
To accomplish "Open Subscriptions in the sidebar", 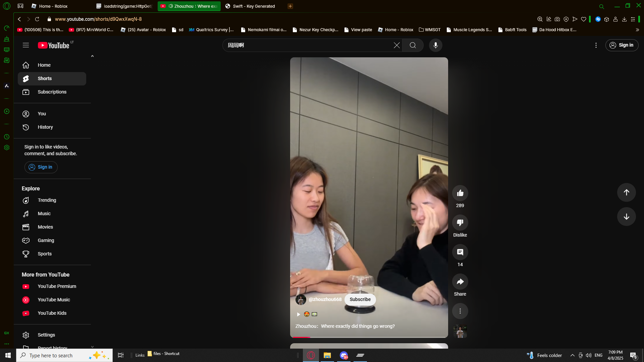I will coord(52,92).
